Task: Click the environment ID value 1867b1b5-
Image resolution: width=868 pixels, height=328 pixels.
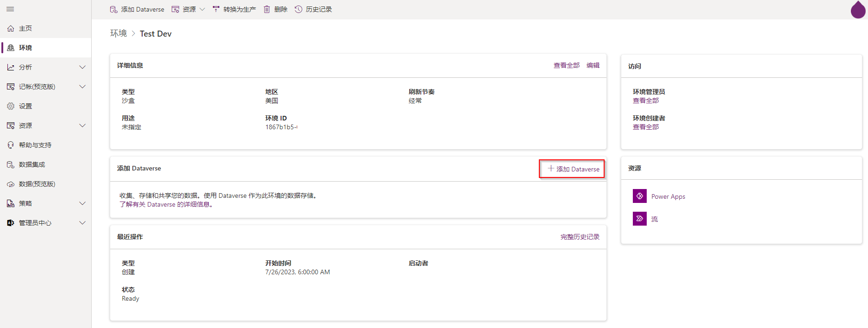Action: coord(281,127)
